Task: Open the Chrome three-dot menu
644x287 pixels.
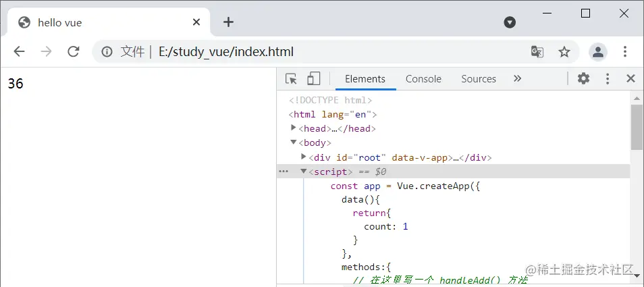Action: (x=625, y=51)
